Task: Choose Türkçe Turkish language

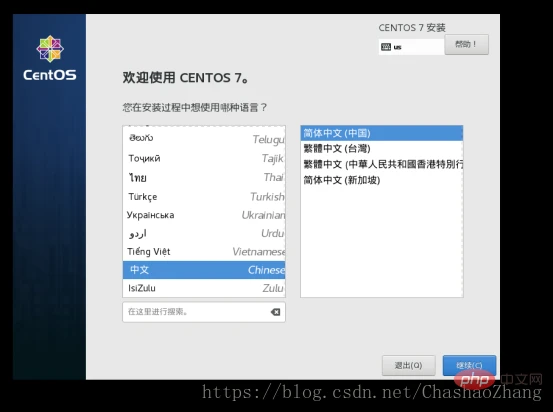Action: 204,196
